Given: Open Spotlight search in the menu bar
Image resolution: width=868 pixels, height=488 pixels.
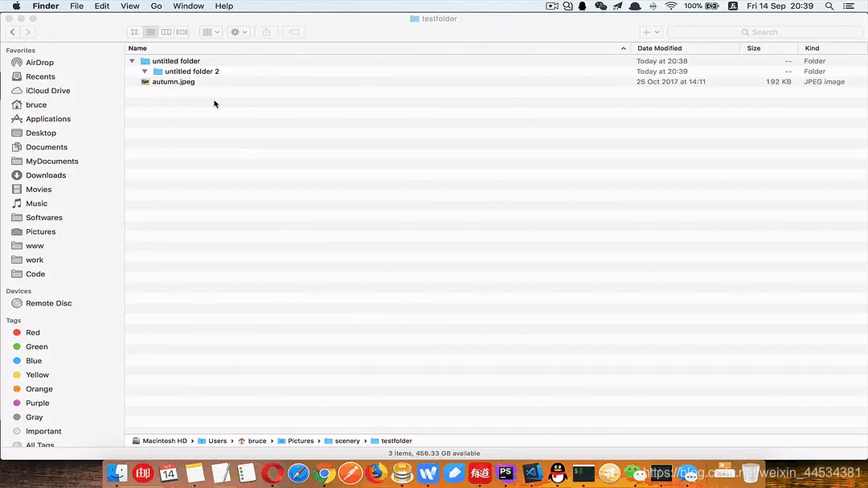Looking at the screenshot, I should 829,6.
